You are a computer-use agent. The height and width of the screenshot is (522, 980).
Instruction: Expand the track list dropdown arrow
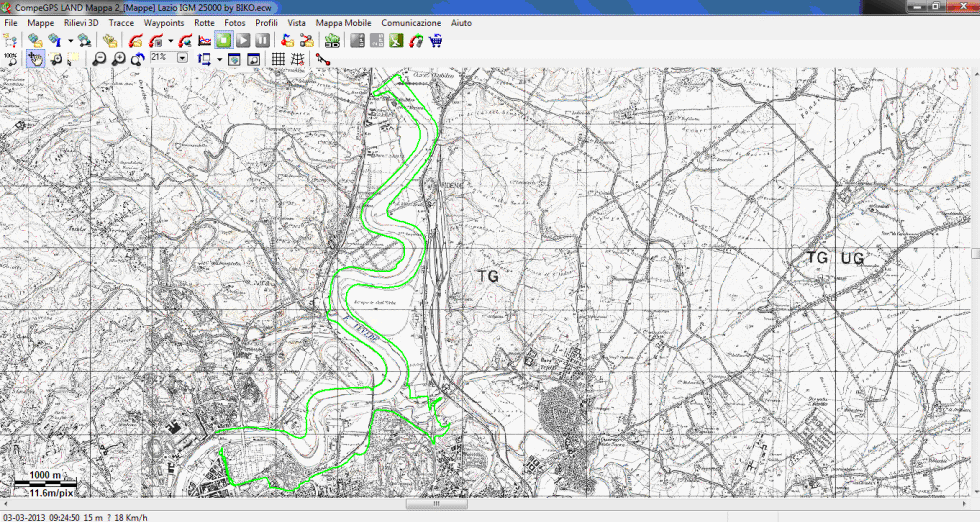coord(171,42)
